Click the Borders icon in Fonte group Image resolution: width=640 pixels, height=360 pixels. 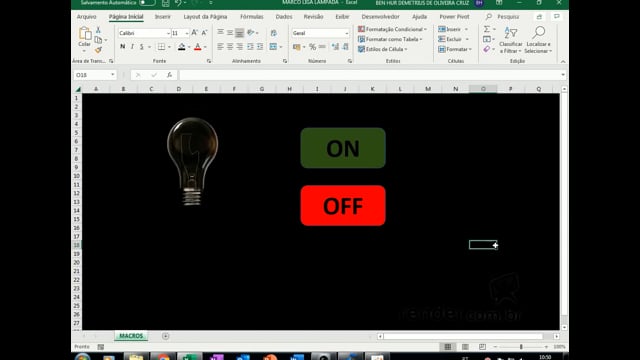(162, 47)
